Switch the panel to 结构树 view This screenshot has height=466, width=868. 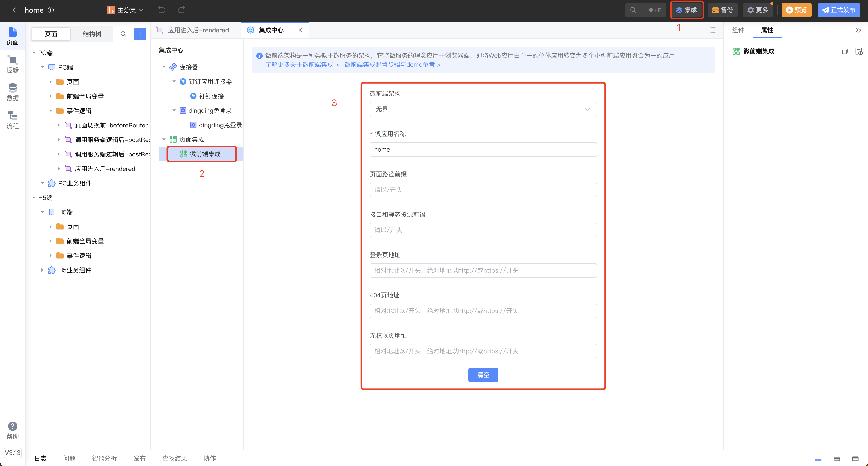[92, 34]
